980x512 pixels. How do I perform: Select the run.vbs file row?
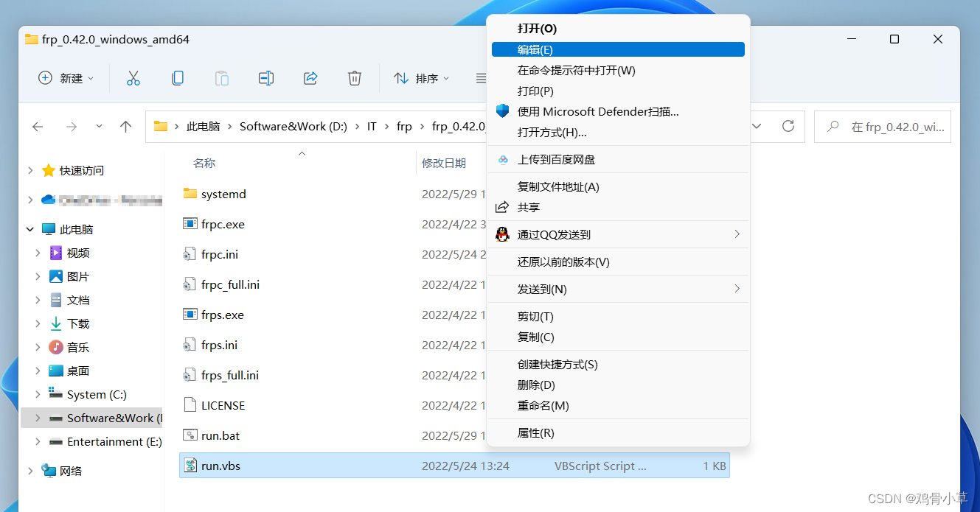(x=454, y=466)
